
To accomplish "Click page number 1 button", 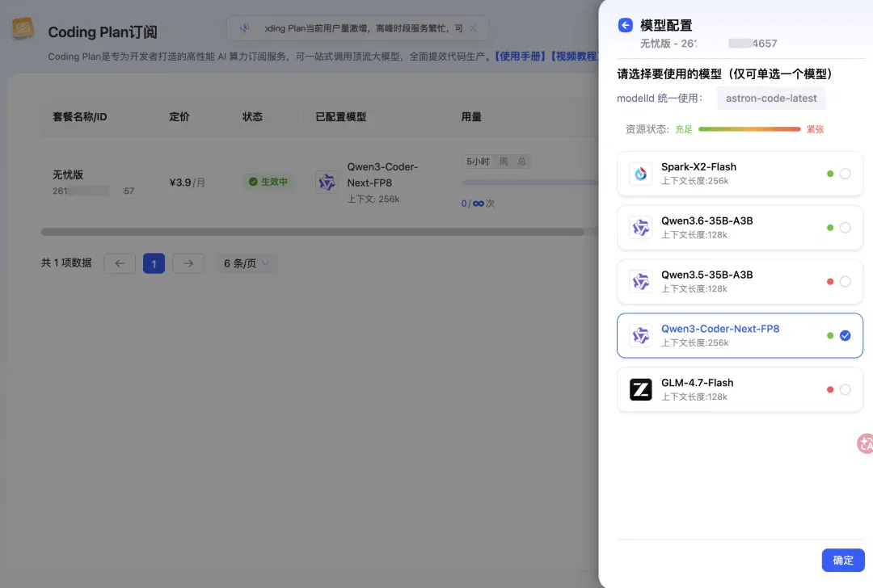I will [154, 263].
